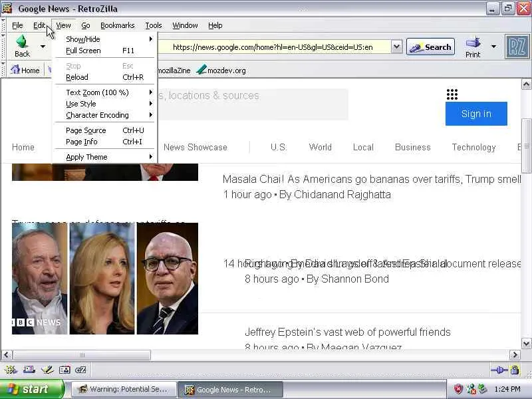Click the online/offline plug icon
This screenshot has width=532, height=399.
499,370
